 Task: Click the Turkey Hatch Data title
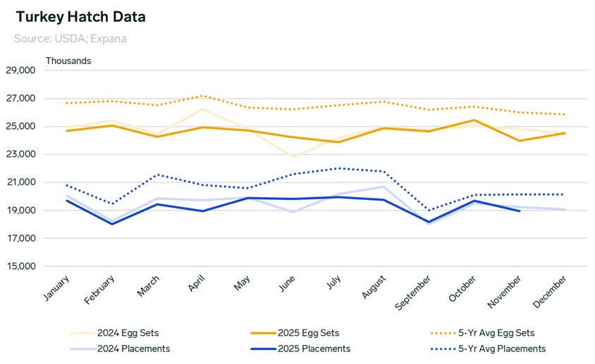pos(75,15)
